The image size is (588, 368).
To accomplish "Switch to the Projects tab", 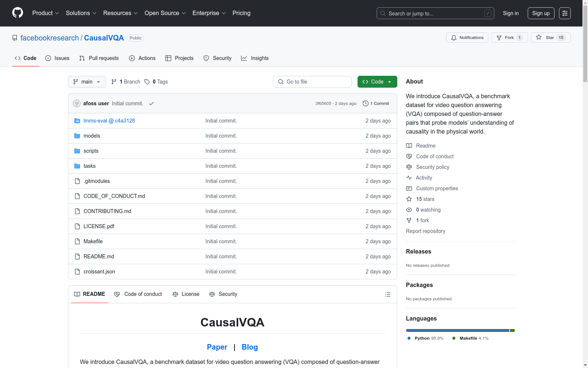I will 179,58.
